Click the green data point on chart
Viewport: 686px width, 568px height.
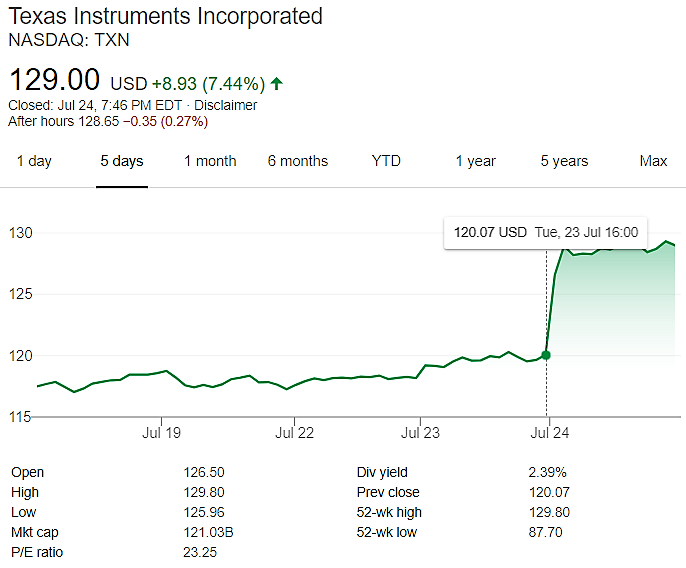click(546, 355)
